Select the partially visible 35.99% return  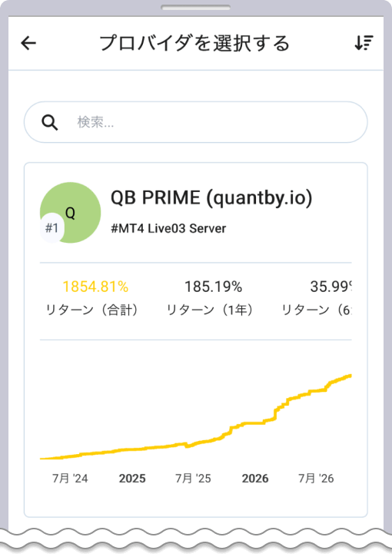click(331, 287)
